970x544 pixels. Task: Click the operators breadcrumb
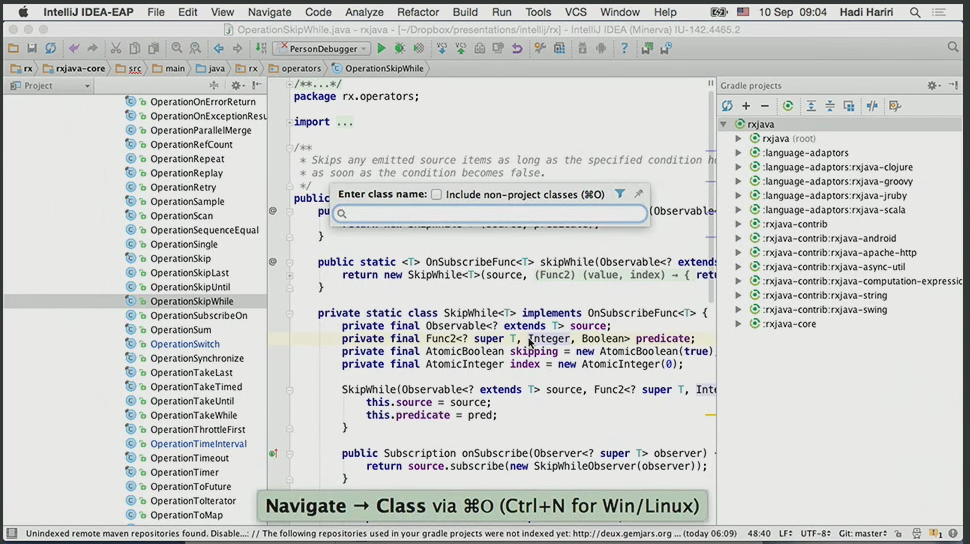coord(294,69)
